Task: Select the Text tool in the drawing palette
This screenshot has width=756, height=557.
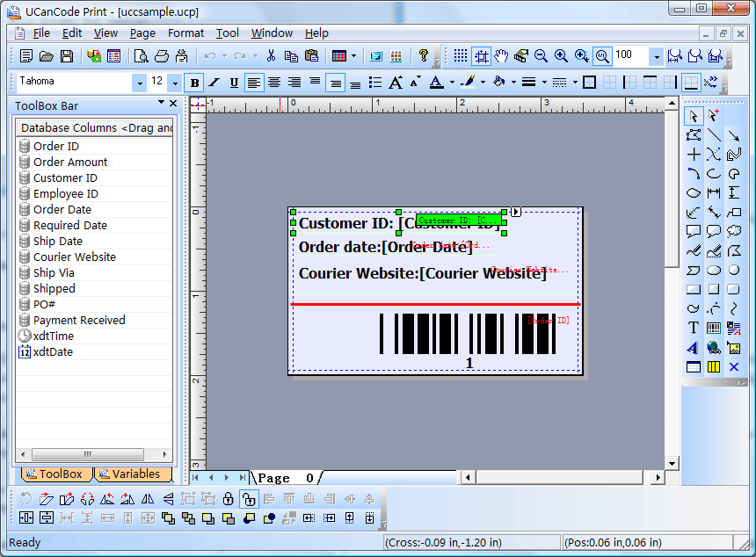Action: tap(694, 328)
